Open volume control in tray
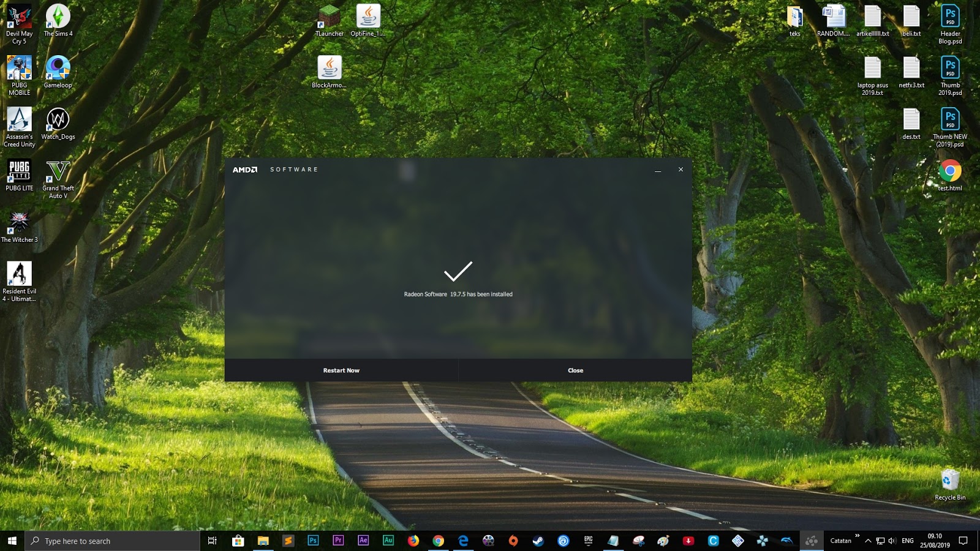980x551 pixels. (892, 541)
